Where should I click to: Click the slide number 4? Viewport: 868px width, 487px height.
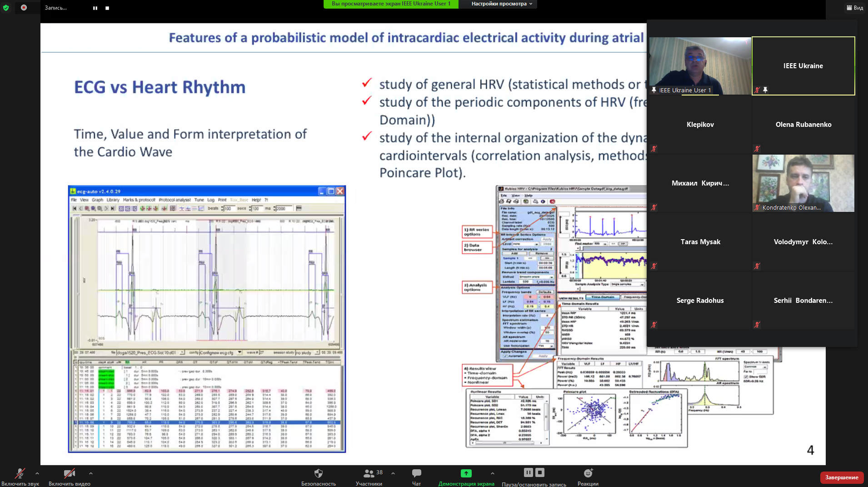pos(810,450)
